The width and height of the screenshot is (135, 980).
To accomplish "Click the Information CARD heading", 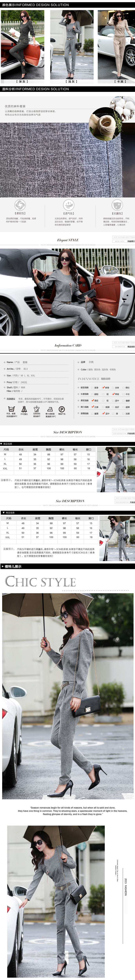I will coord(68,346).
